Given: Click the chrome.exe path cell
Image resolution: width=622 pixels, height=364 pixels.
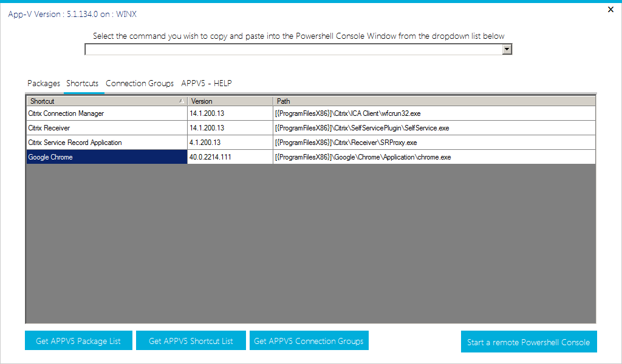Looking at the screenshot, I should coord(434,157).
